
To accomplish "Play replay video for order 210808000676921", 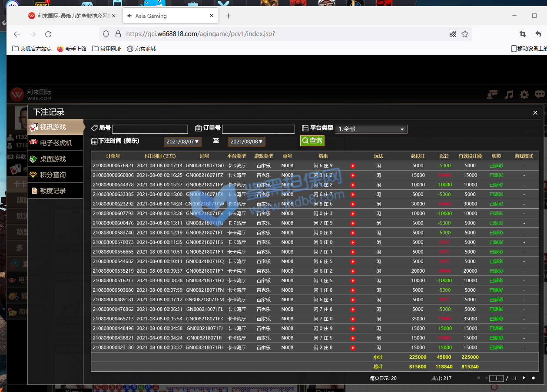I will (x=353, y=166).
